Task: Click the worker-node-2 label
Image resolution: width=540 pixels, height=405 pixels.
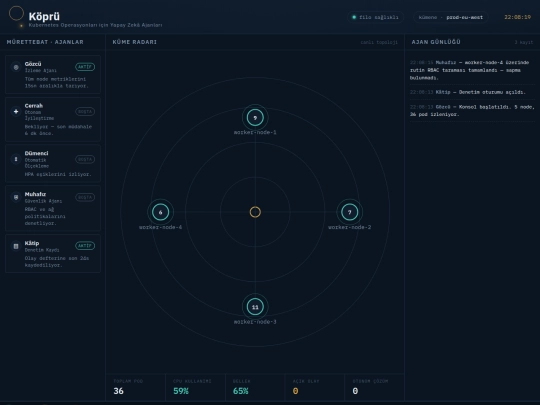Action: click(350, 227)
